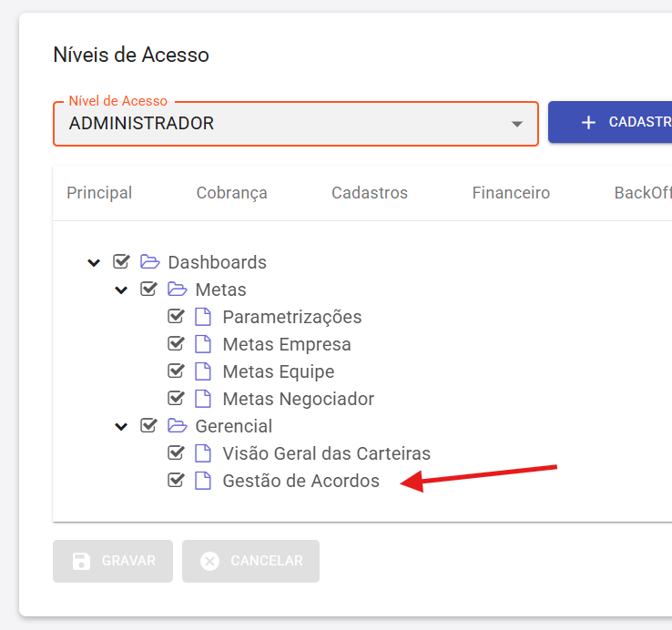Switch to the Cobrança tab
The height and width of the screenshot is (630, 672).
click(x=232, y=193)
